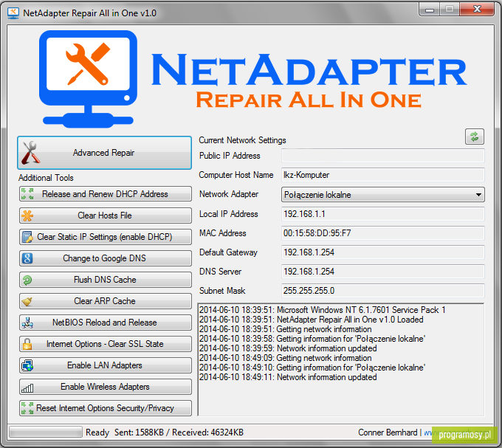The width and height of the screenshot is (502, 448).
Task: Click Enable Wireless Adapters button
Action: point(106,387)
